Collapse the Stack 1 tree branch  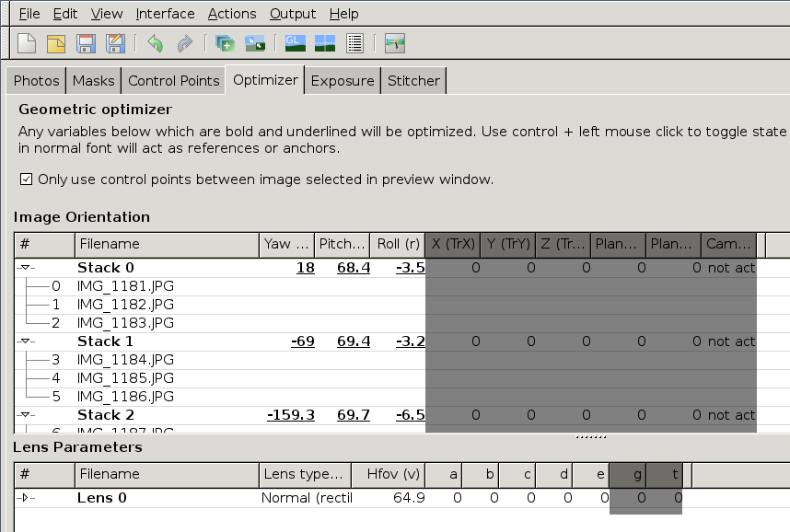pyautogui.click(x=27, y=341)
